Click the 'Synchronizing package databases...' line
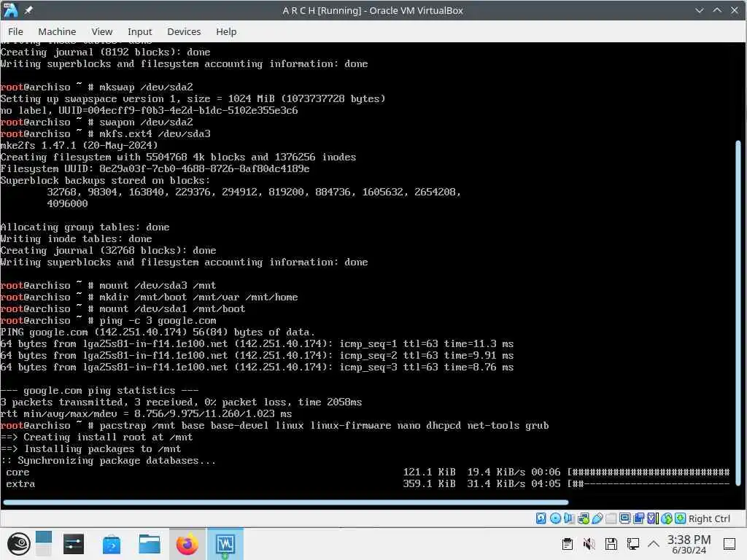 point(108,461)
